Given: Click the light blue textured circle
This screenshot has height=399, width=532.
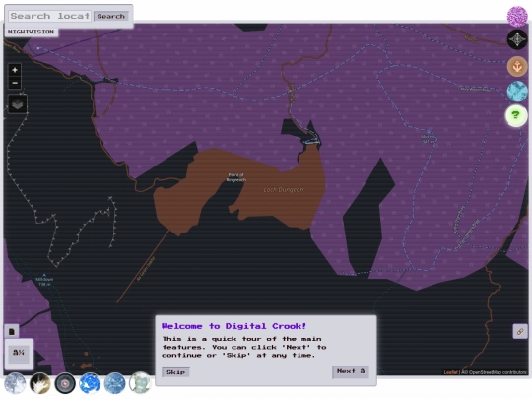Looking at the screenshot, I should 517,92.
